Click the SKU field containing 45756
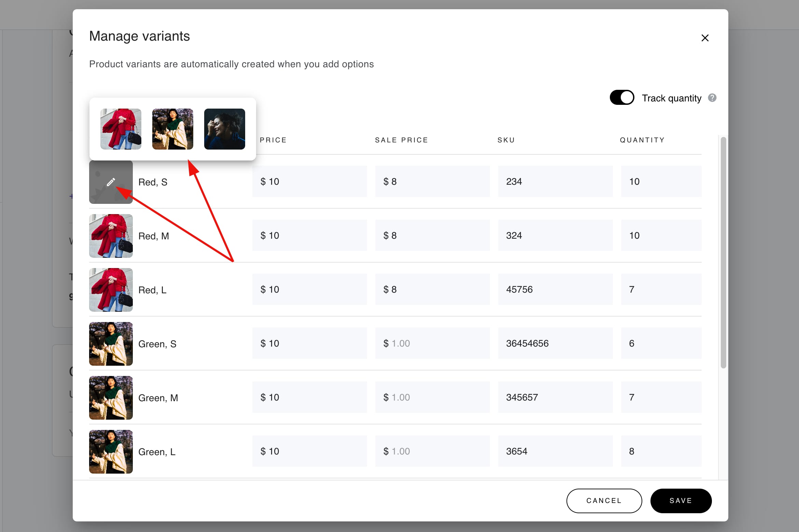The width and height of the screenshot is (799, 532). point(555,289)
